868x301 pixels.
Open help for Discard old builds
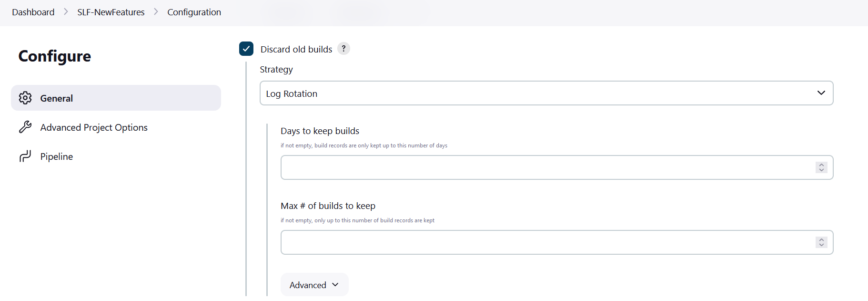pos(343,49)
